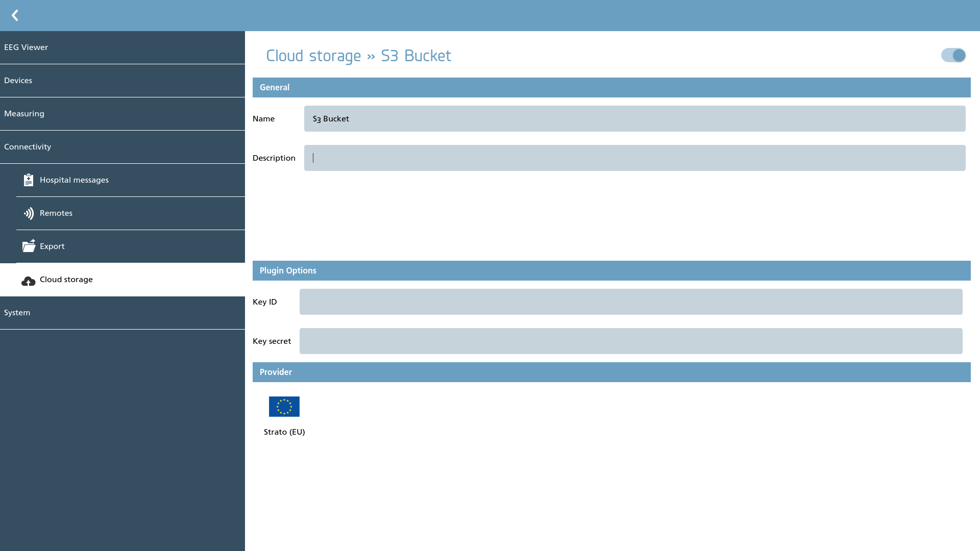Open the Devices section
Viewport: 980px width, 551px height.
click(122, 81)
